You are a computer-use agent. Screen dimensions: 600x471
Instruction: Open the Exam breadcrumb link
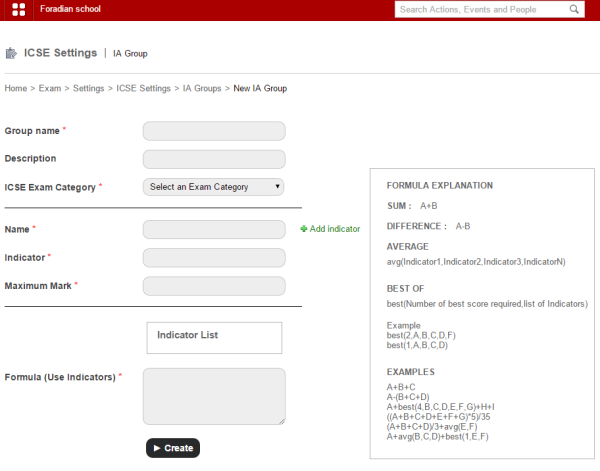[x=50, y=88]
